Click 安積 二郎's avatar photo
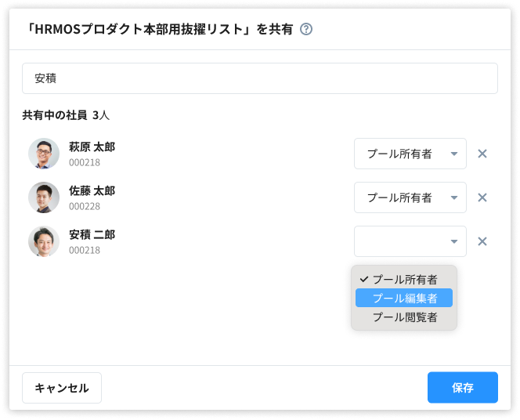520x420 pixels. tap(44, 241)
